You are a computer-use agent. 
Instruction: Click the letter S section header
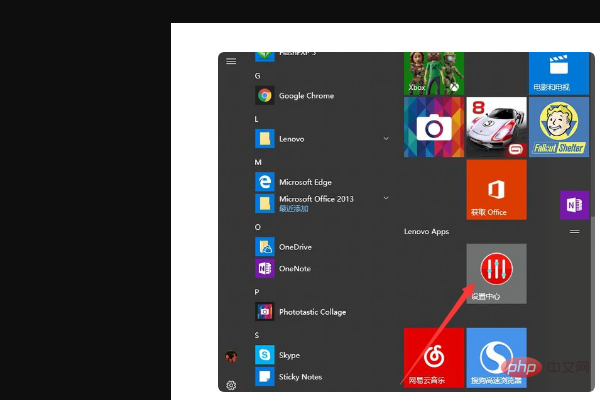pos(257,335)
